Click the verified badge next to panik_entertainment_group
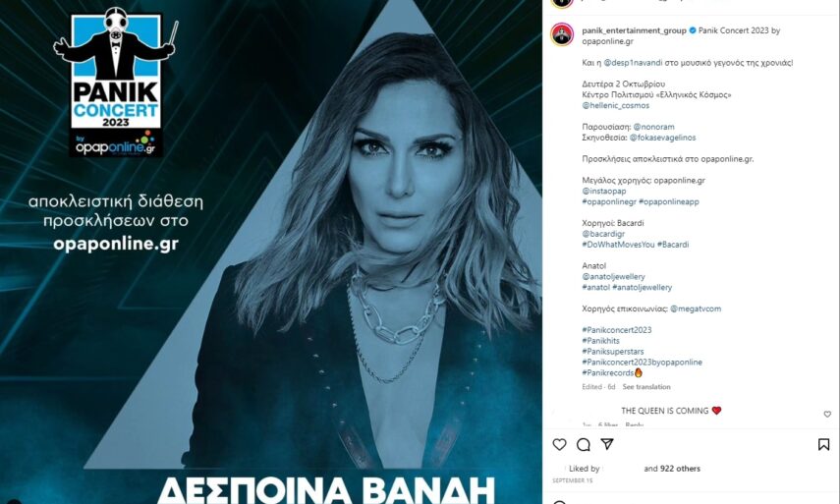The height and width of the screenshot is (504, 840). coord(693,30)
